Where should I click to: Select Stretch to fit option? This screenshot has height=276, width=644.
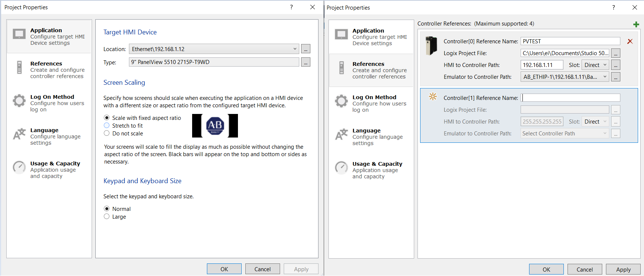pyautogui.click(x=107, y=125)
